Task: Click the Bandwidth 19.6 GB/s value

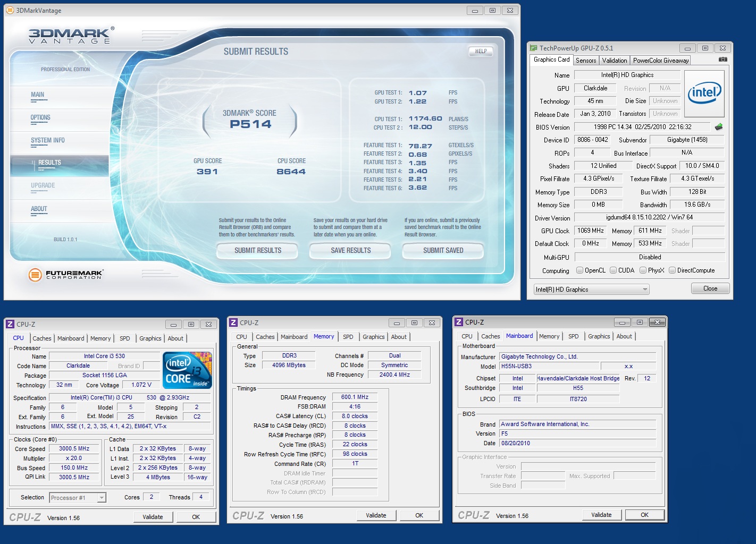Action: point(697,205)
